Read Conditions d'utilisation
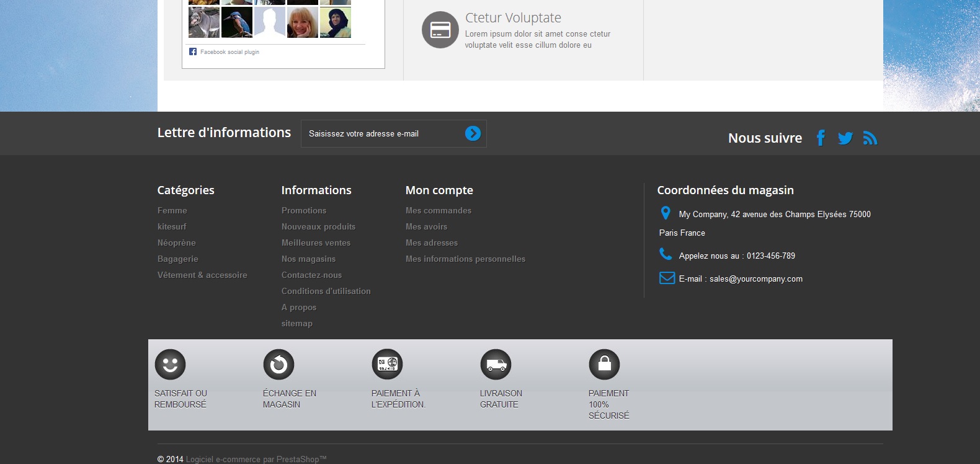The height and width of the screenshot is (464, 980). click(x=326, y=291)
